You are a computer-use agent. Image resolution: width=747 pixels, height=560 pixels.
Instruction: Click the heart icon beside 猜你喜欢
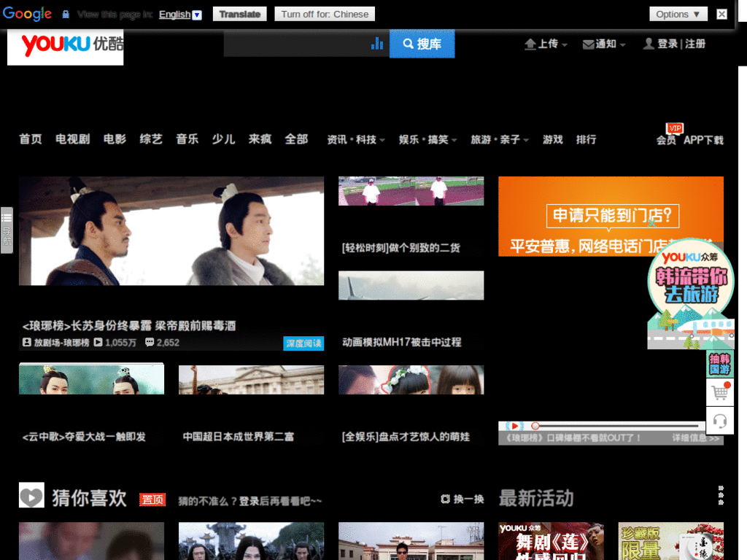pyautogui.click(x=31, y=496)
